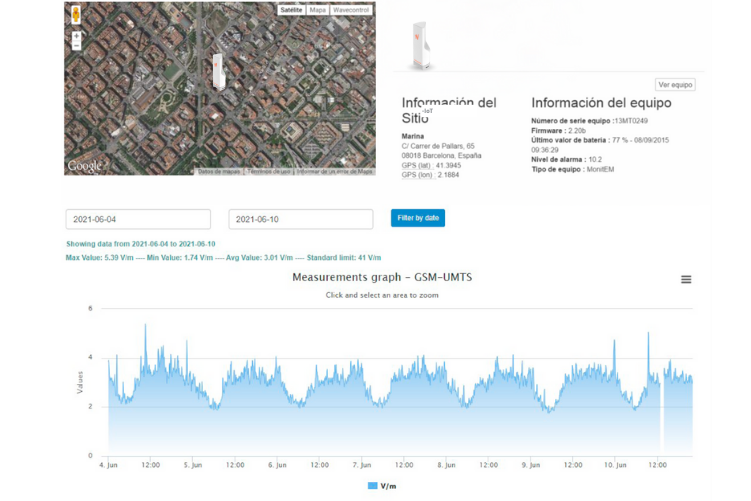Select the Wavecontrol map style
The image size is (751, 501).
tap(351, 10)
